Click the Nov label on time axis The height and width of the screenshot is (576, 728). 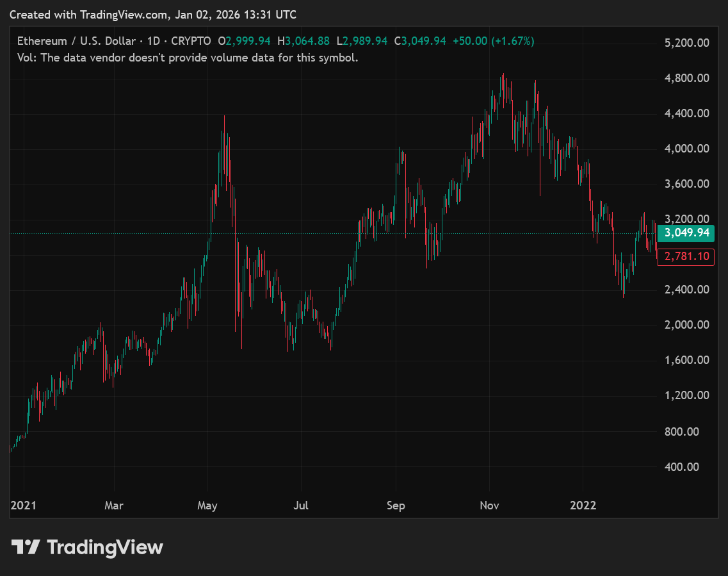(x=489, y=506)
